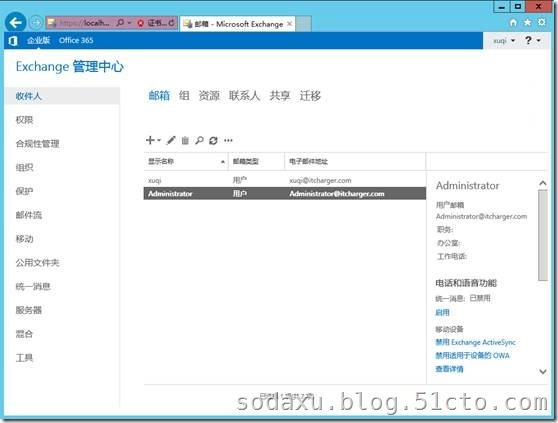Click 企业版 link in top bar
This screenshot has width=558, height=423.
[x=38, y=41]
